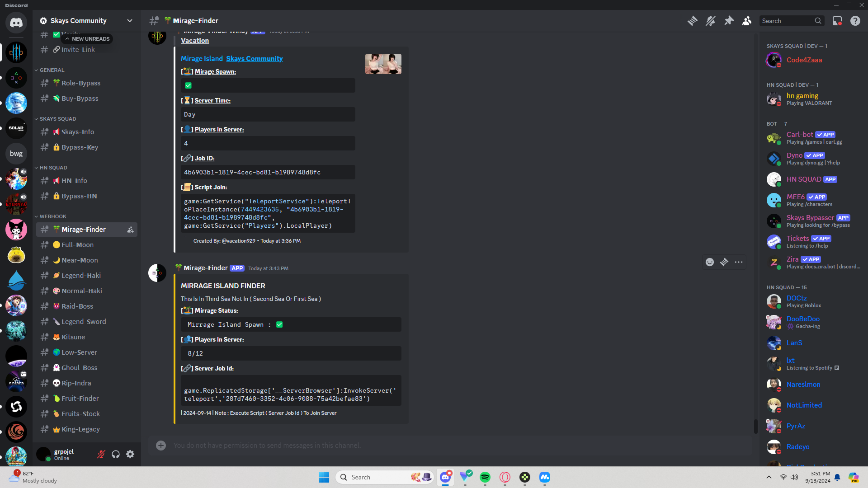
Task: Open the embed thumbnail image
Action: 383,64
